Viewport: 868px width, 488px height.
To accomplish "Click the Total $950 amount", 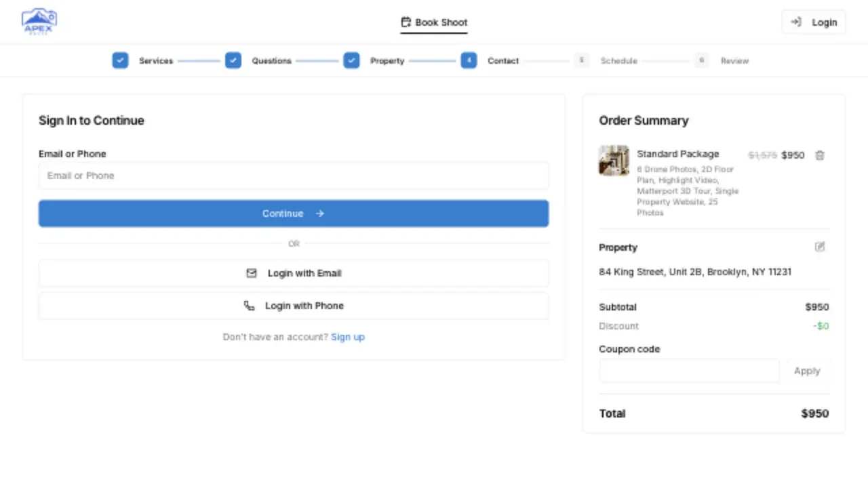I will coord(815,413).
